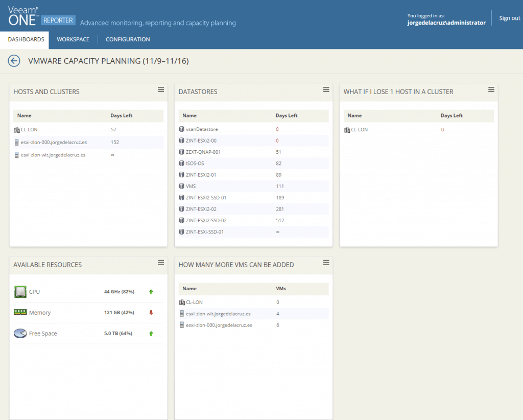This screenshot has width=523, height=420.
Task: Click the VMware Capacity Planning title
Action: click(x=108, y=61)
